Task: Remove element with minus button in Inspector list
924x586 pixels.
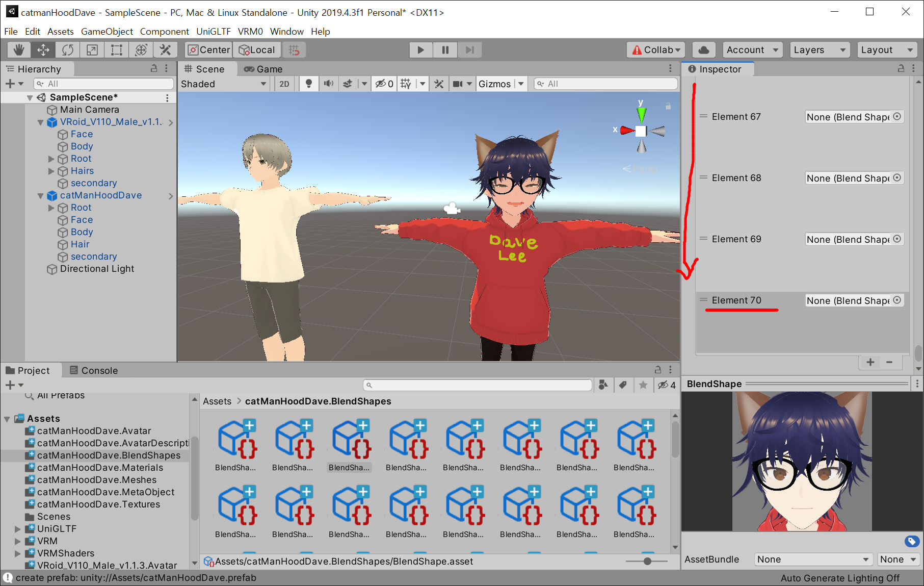Action: click(889, 362)
